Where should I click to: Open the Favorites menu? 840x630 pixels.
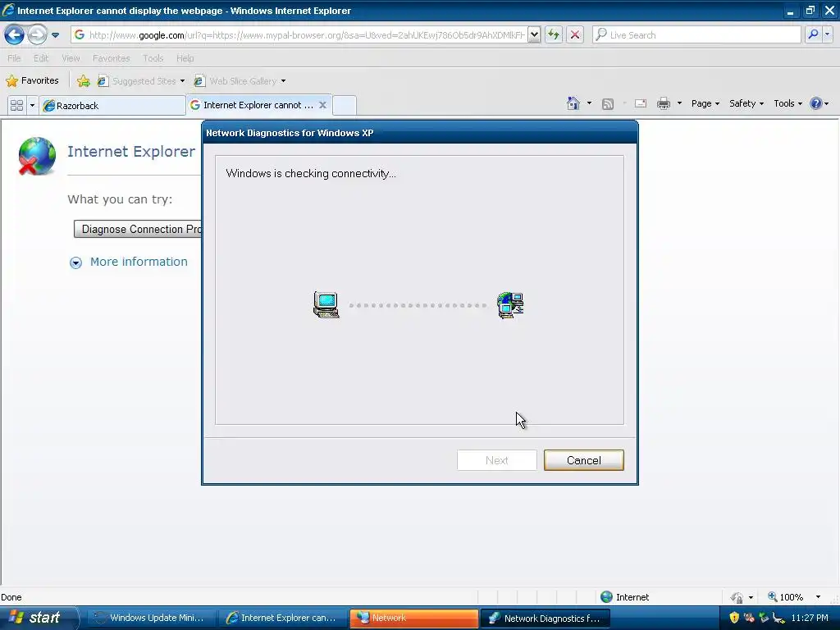tap(111, 58)
